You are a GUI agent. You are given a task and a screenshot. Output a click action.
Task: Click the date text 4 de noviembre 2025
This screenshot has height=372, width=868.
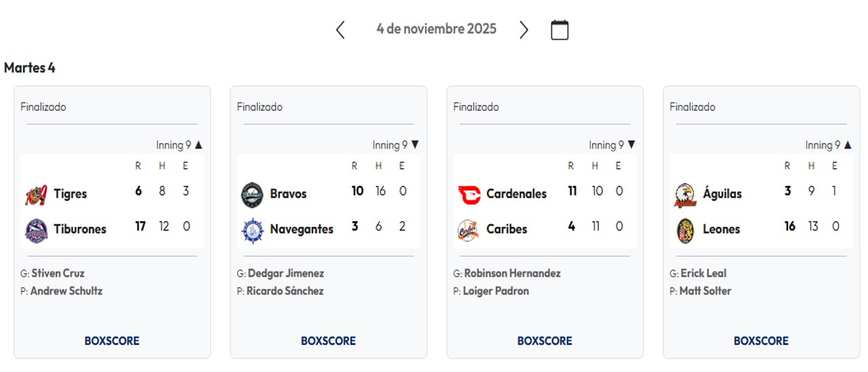coord(436,29)
